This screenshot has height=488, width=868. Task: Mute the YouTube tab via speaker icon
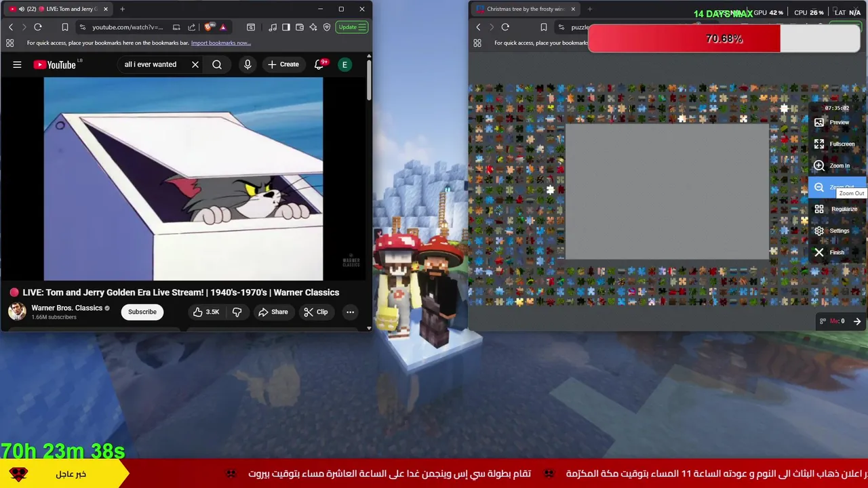[21, 9]
